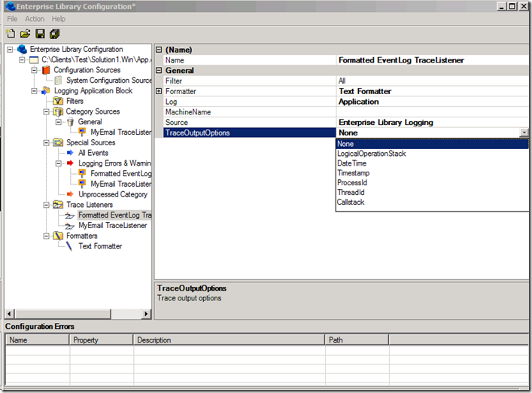Click the New configuration toolbar icon
Image resolution: width=532 pixels, height=393 pixels.
(11, 34)
